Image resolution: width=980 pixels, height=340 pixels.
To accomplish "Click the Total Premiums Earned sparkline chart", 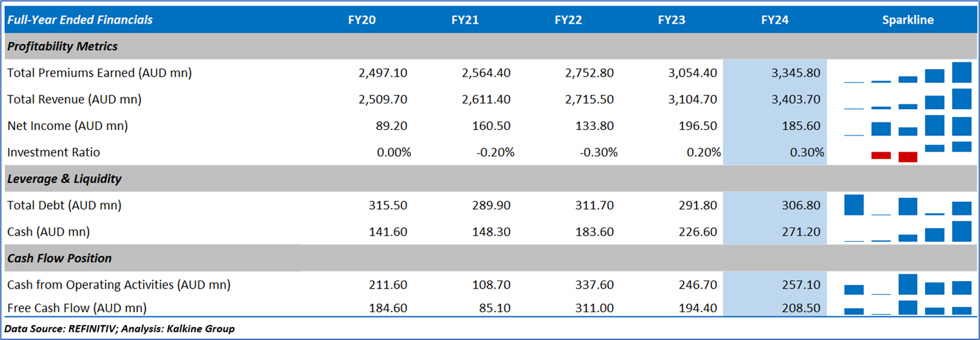I will [908, 72].
